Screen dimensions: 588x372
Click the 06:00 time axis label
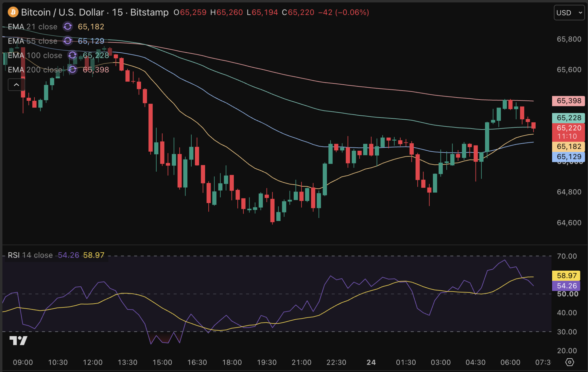pyautogui.click(x=510, y=362)
